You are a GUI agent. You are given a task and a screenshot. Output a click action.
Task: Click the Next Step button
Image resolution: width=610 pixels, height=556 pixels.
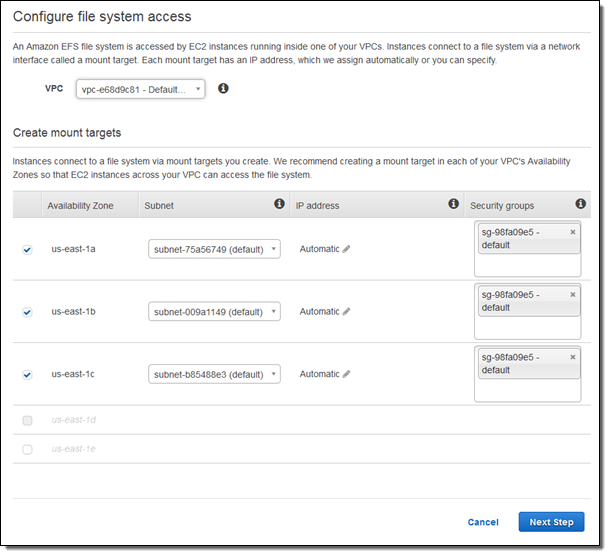(x=551, y=522)
